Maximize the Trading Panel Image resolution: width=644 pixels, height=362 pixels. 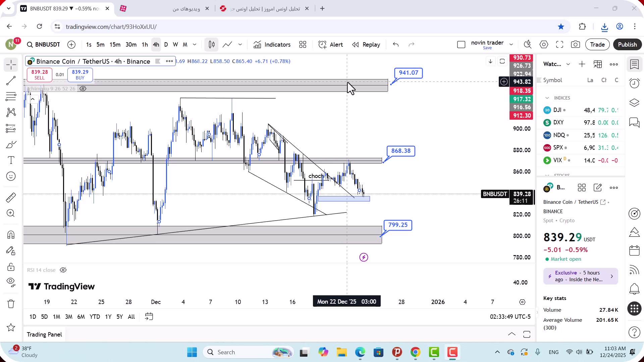click(x=527, y=334)
